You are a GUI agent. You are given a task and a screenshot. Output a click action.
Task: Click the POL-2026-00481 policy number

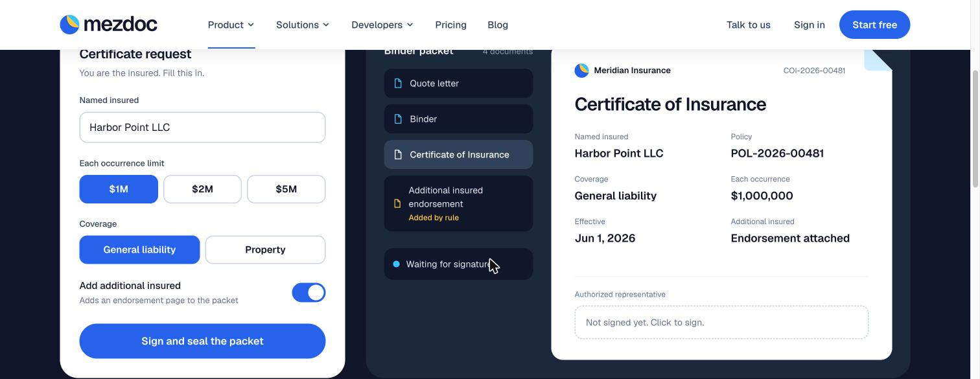click(x=777, y=154)
